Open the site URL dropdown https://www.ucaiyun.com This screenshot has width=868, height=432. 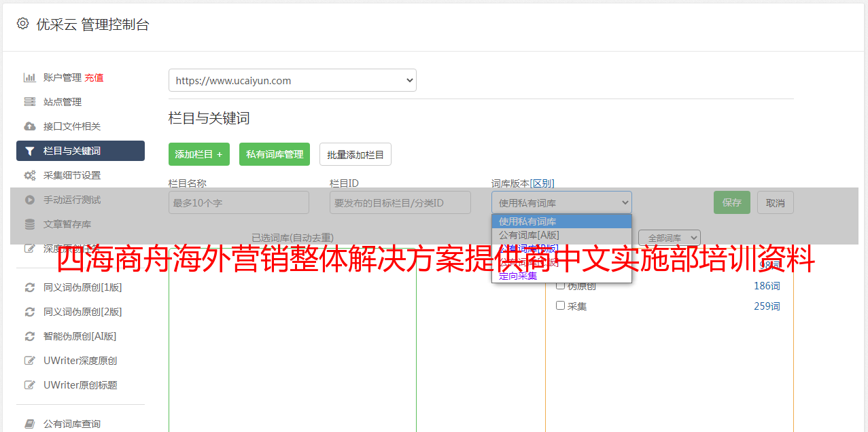tap(292, 80)
